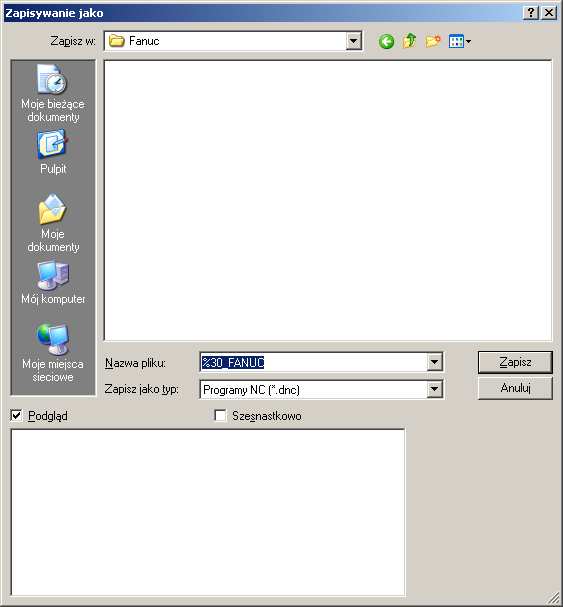Close the Zapisywanie jako dialog
The image size is (563, 607).
tap(549, 13)
